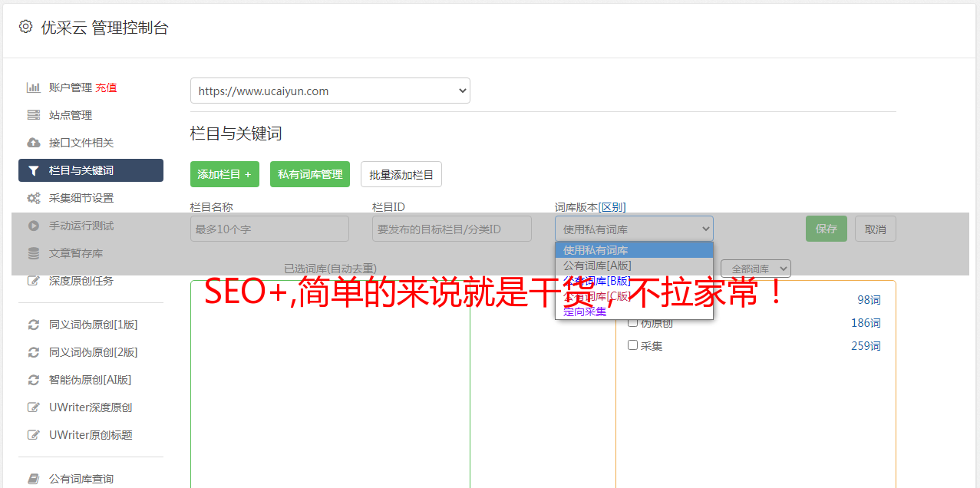This screenshot has height=488, width=980.
Task: Click the green 添加栏目 + button
Action: 225,174
